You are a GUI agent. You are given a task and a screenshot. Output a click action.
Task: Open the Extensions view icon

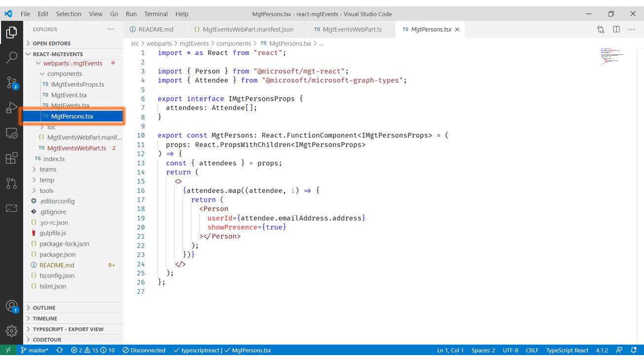tap(11, 158)
